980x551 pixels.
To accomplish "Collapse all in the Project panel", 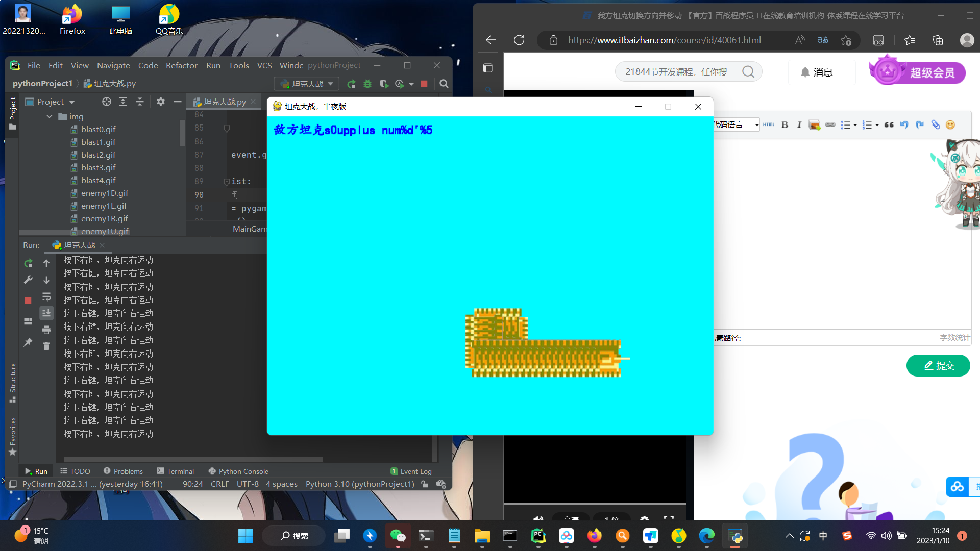I will [140, 102].
